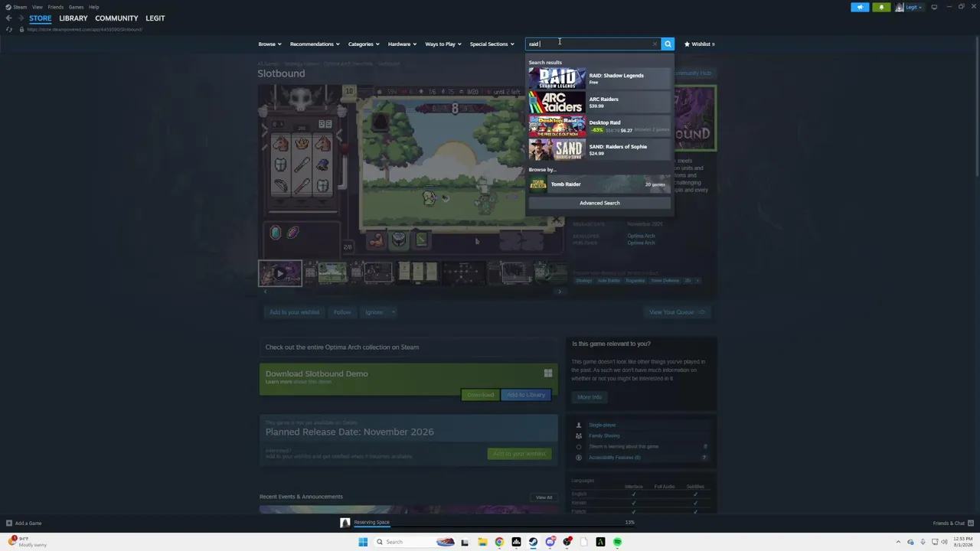This screenshot has width=980, height=551.
Task: Play the first trailer thumbnail
Action: 280,273
